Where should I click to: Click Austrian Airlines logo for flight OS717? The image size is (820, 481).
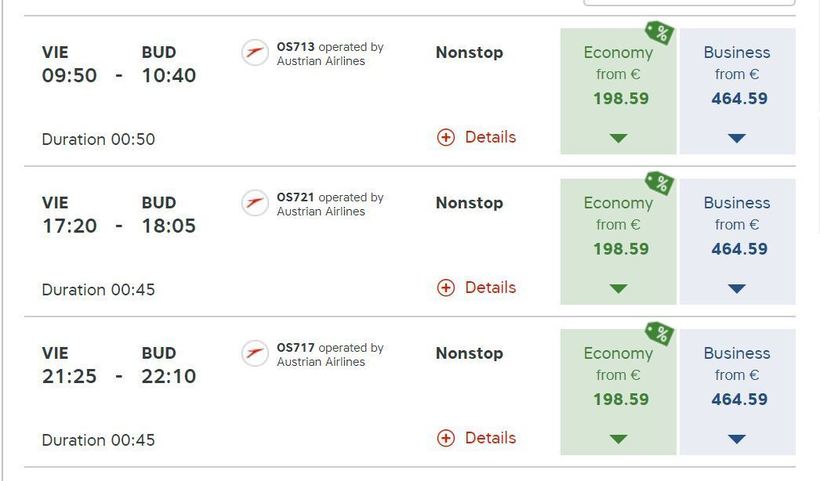pos(255,353)
